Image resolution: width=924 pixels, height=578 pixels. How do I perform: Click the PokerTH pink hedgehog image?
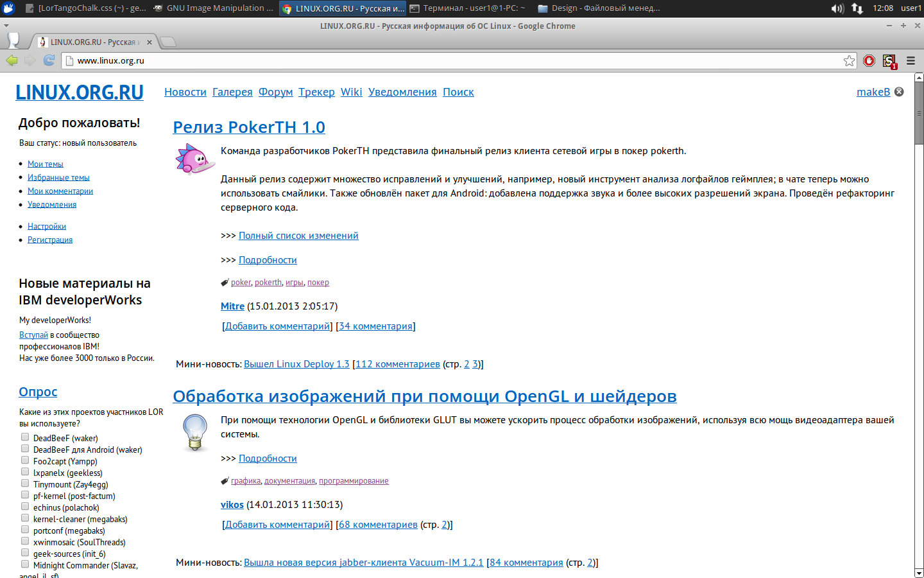[x=195, y=159]
